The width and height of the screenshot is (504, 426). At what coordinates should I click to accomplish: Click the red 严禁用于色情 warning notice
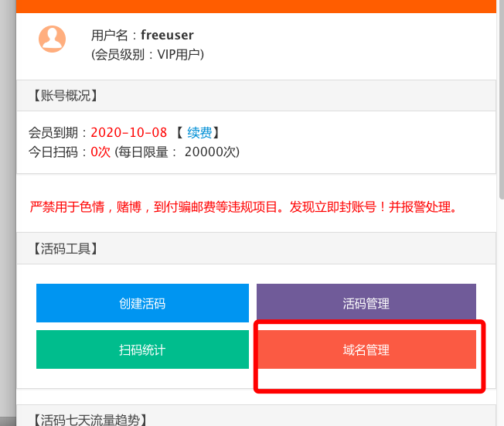click(243, 206)
